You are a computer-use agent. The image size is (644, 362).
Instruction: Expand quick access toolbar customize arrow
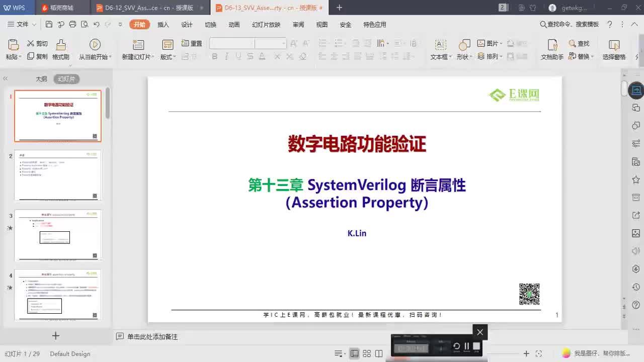(x=120, y=24)
